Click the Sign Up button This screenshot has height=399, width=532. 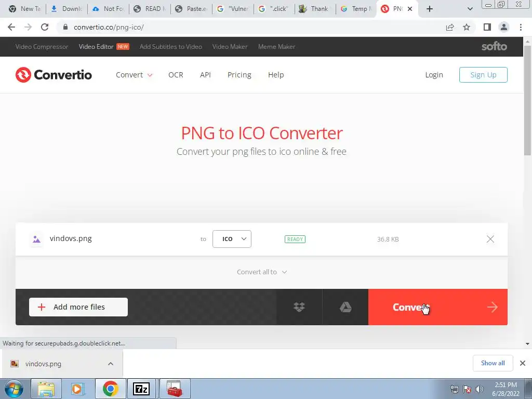(x=483, y=75)
